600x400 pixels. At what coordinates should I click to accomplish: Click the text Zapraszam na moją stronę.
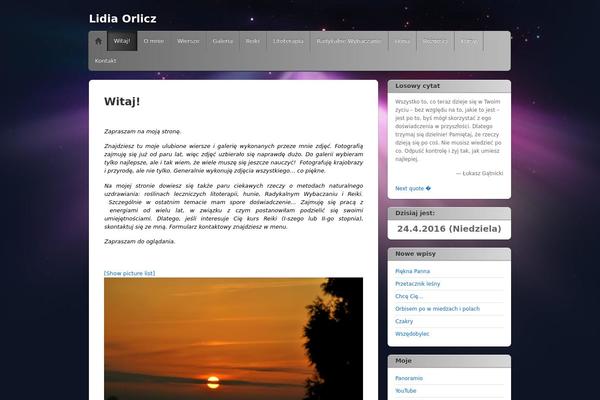tap(142, 132)
